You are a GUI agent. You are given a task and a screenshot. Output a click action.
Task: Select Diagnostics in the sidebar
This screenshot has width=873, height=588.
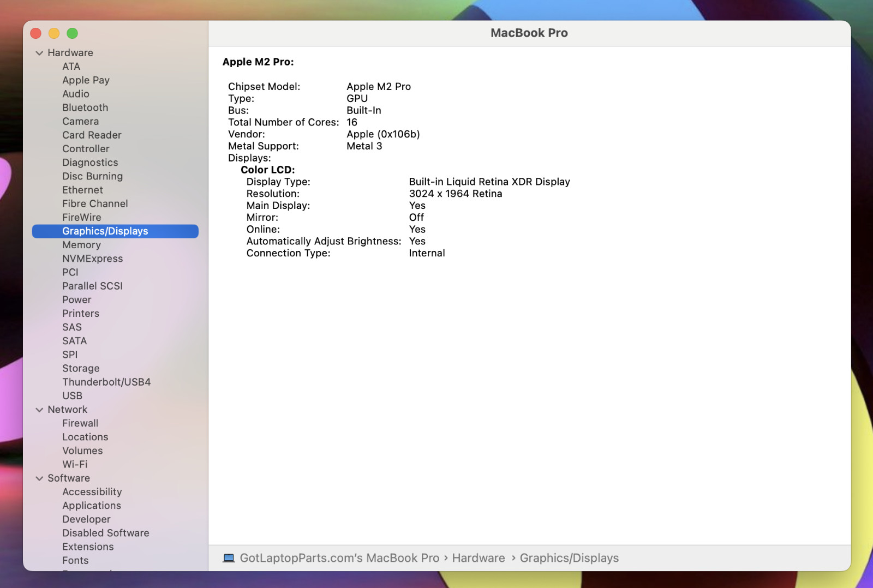(90, 163)
